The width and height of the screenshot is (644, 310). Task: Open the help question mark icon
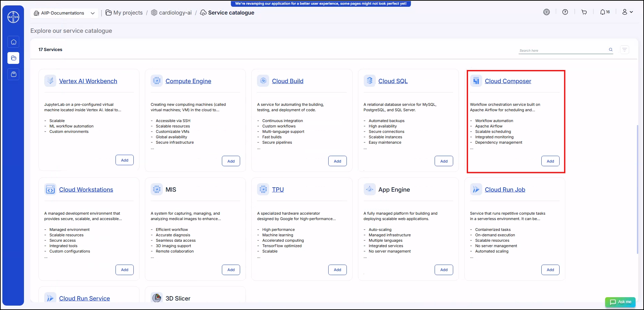565,12
